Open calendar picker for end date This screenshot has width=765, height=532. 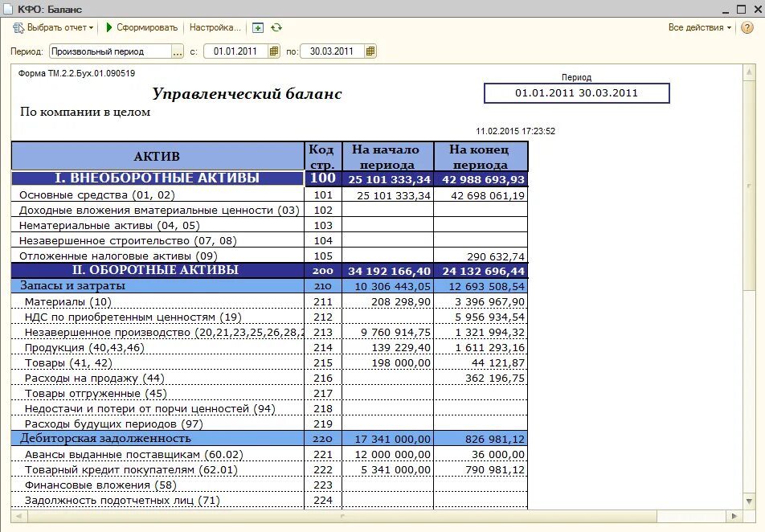pos(370,51)
